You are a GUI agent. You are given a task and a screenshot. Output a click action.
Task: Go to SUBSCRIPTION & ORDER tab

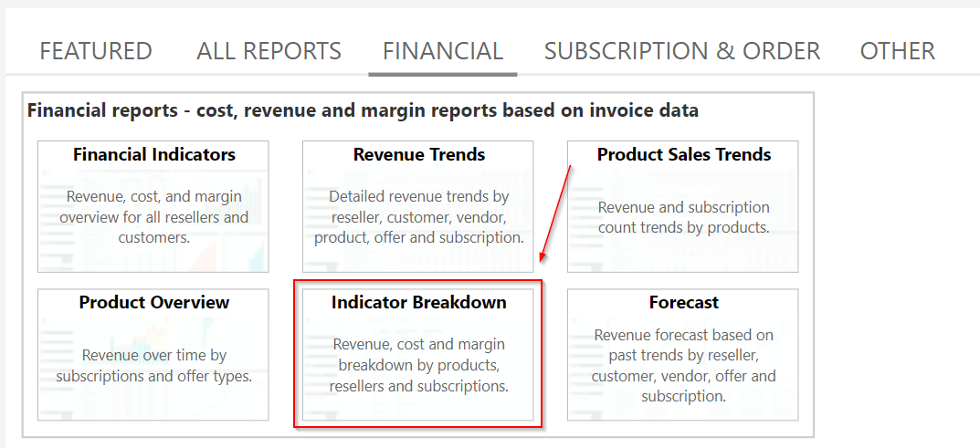[682, 51]
